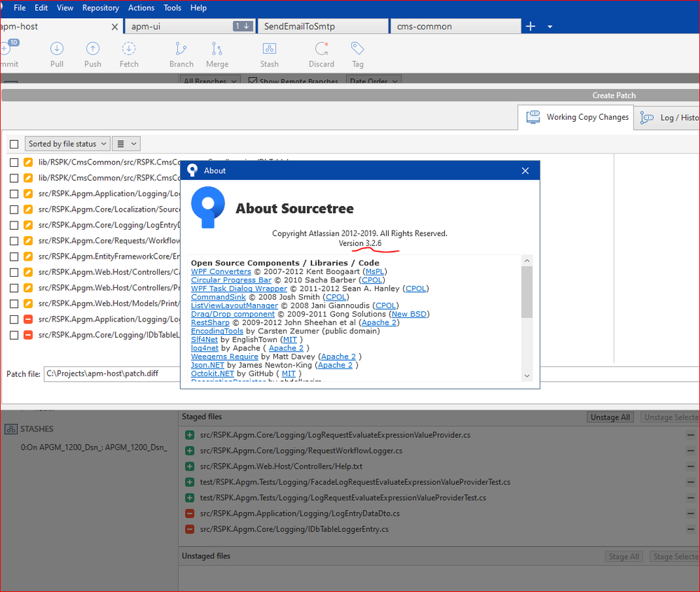
Task: Switch to the SendEmailToSmtp tab
Action: (323, 27)
